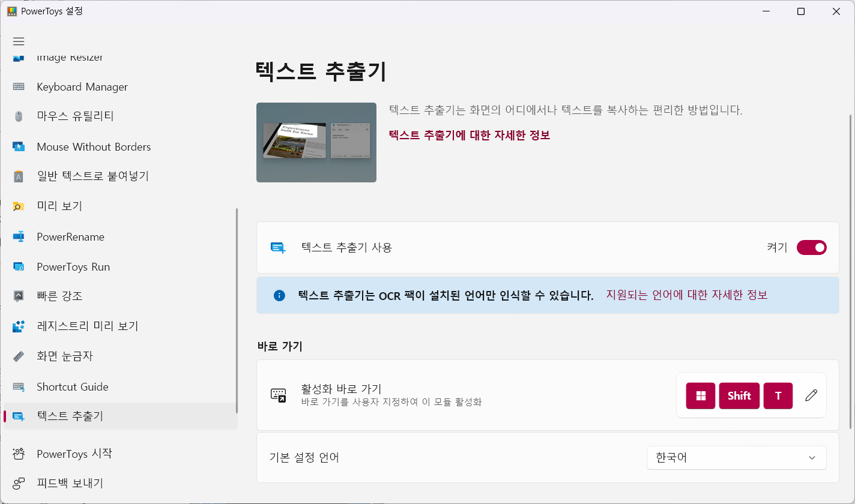Click the main content vertical scrollbar
The width and height of the screenshot is (855, 504).
point(851,271)
